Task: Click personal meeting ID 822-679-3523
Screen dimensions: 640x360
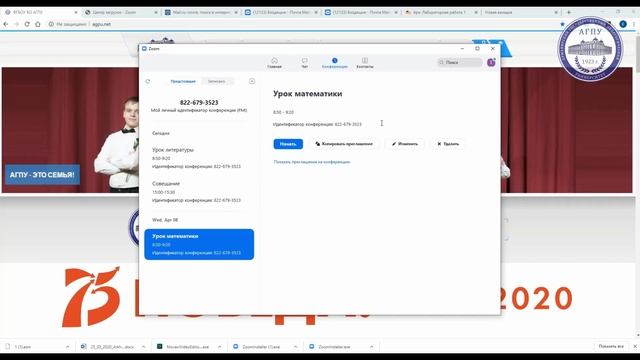Action: 199,102
